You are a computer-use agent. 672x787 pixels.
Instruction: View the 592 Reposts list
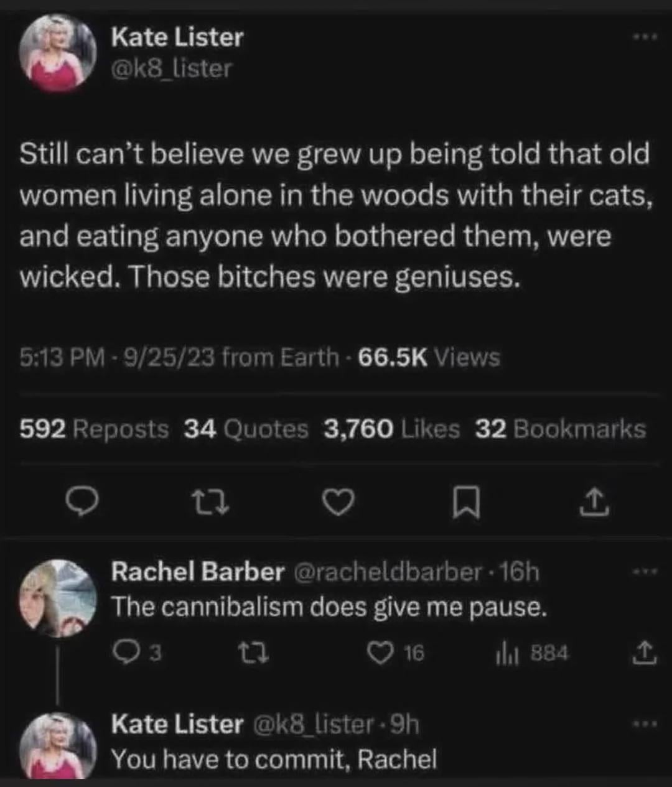pyautogui.click(x=94, y=429)
